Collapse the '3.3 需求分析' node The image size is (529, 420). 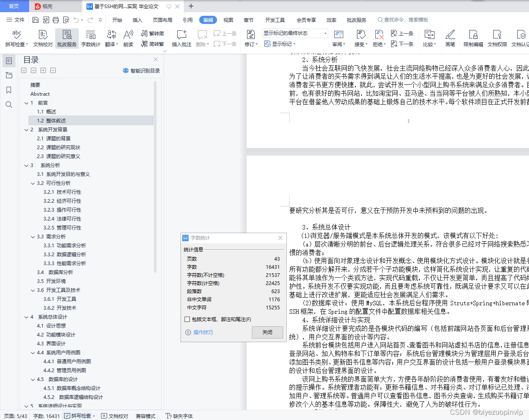coord(33,237)
